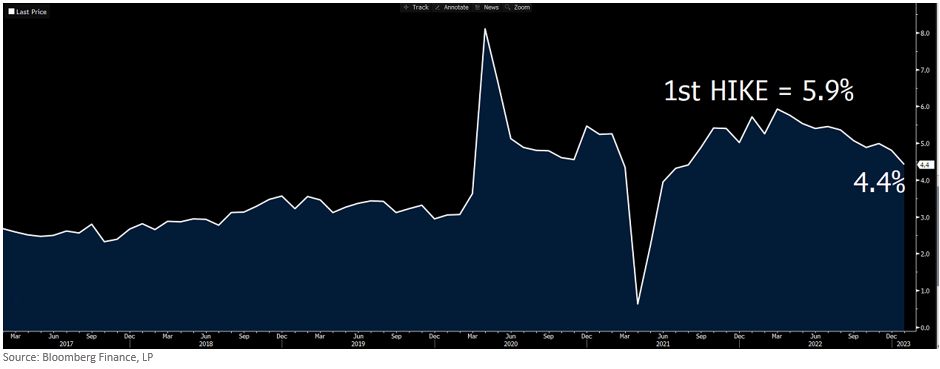Click the 2021 year label on the time axis

pos(662,344)
